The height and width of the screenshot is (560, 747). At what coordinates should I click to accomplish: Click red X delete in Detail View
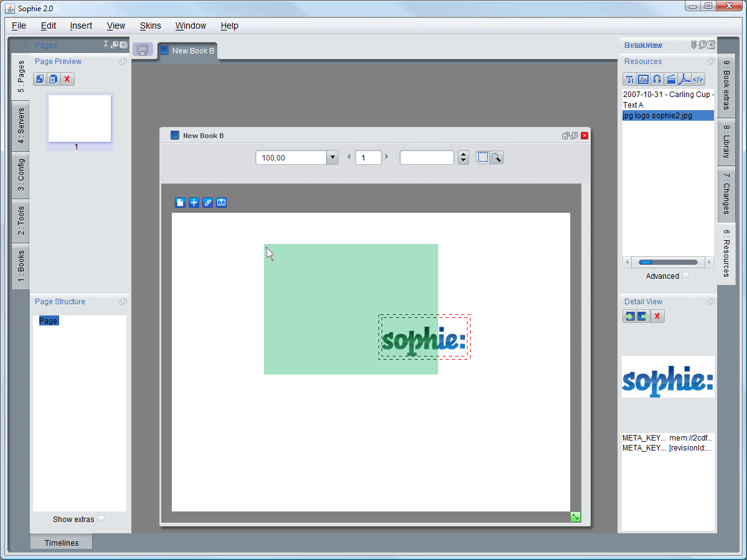coord(657,316)
